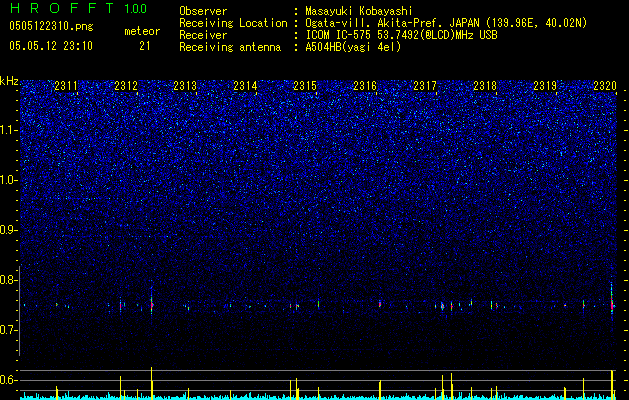Click the A504HB(yagi 4el) antenna text
This screenshot has height=400, width=629.
[353, 47]
